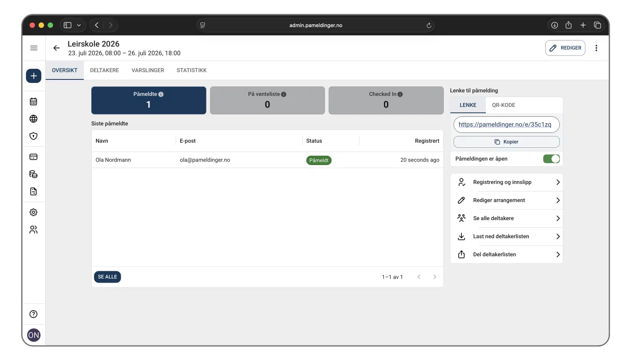Viewport: 631px width, 364px height.
Task: Select the QR-KODE tab
Action: [503, 105]
